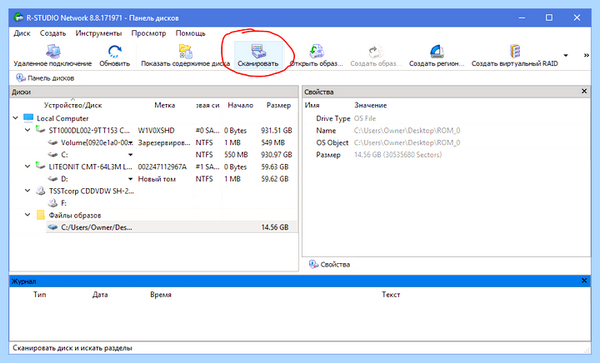Click the Дата column in journal
Viewport: 600px width, 363px height.
[100, 295]
